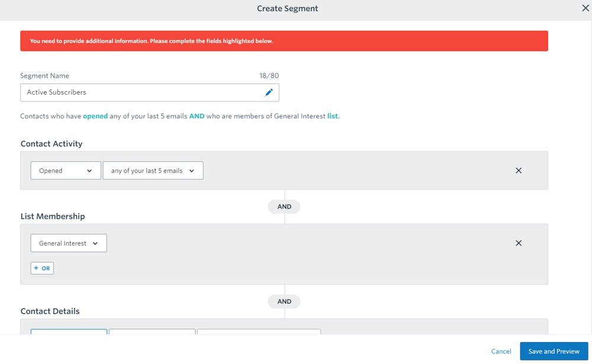Click the pencil edit icon in Segment Name
The width and height of the screenshot is (592, 364).
(269, 92)
